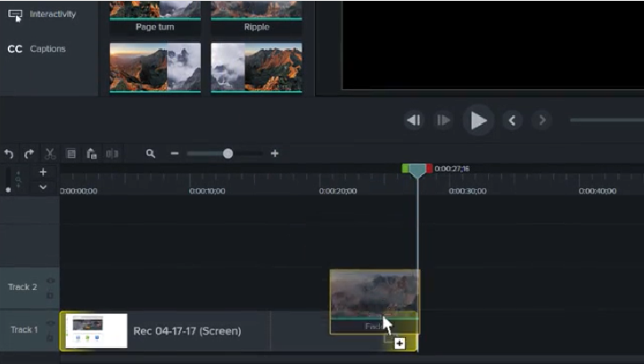The image size is (644, 364).
Task: Step back one frame in playback
Action: [413, 120]
